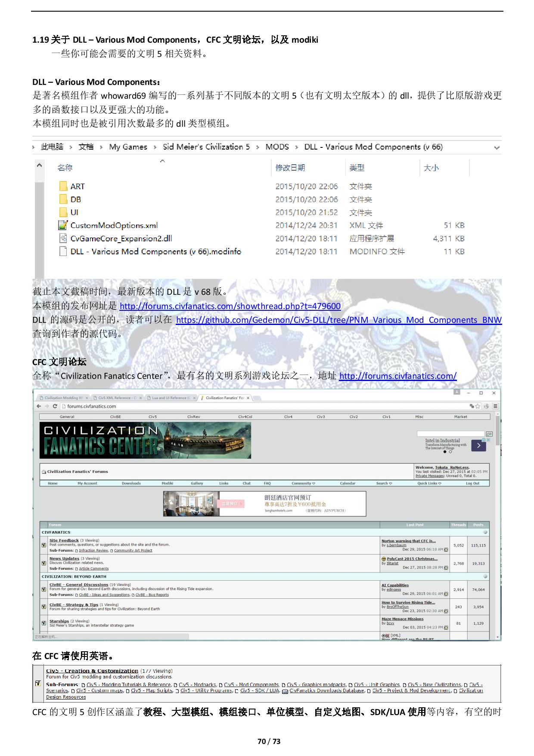This screenshot has width=534, height=756.
Task: Sort files by 大小 column header
Action: point(431,168)
